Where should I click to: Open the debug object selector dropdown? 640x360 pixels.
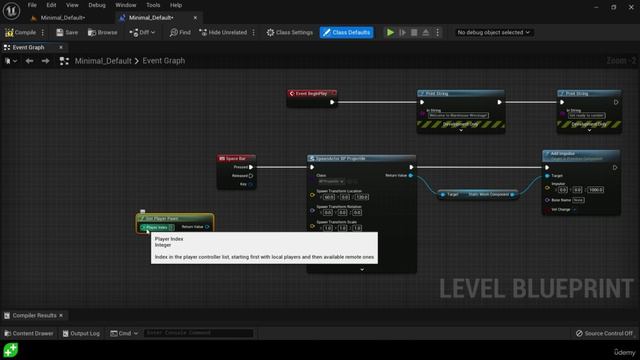click(x=493, y=32)
